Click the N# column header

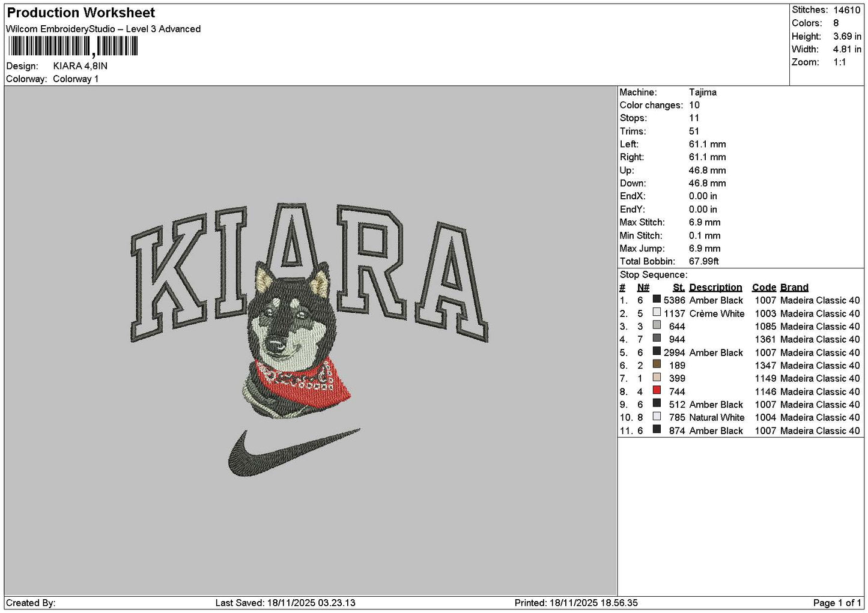click(643, 288)
